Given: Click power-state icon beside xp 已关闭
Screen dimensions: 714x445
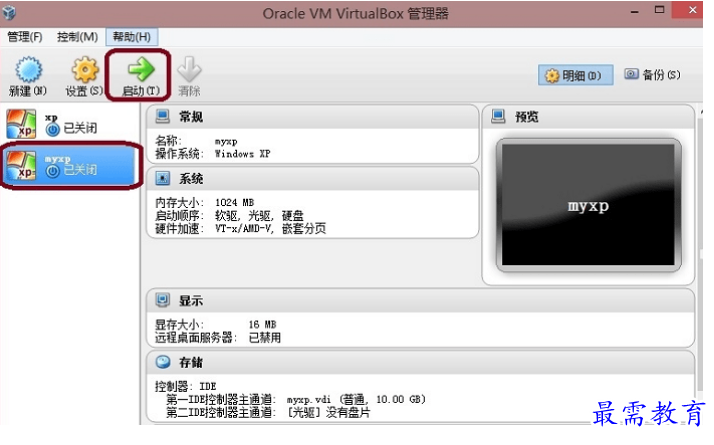Looking at the screenshot, I should (52, 129).
